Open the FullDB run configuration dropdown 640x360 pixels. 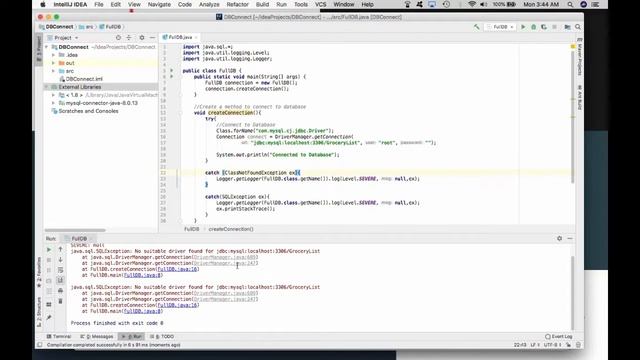[x=500, y=27]
